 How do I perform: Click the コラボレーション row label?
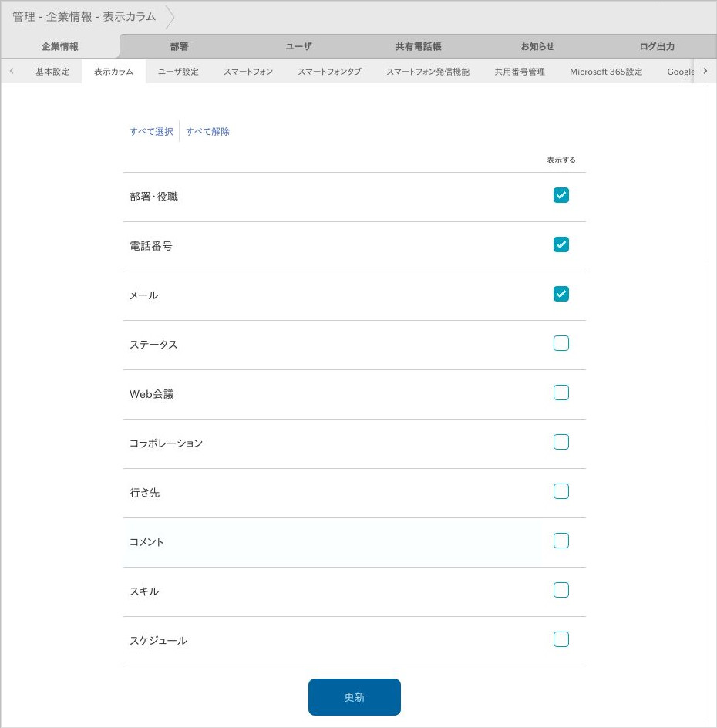[166, 443]
